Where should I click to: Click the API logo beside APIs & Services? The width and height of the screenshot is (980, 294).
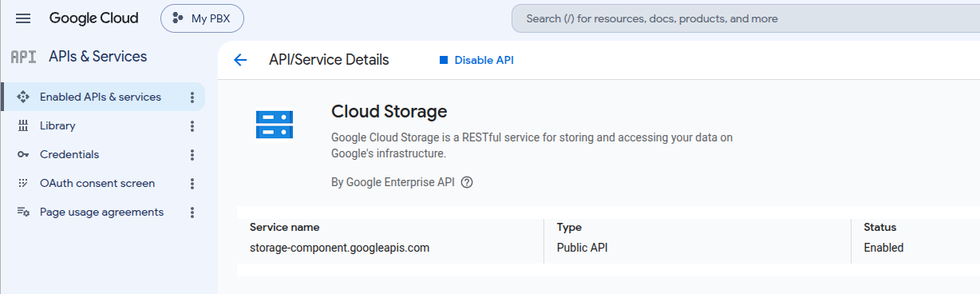[x=23, y=57]
